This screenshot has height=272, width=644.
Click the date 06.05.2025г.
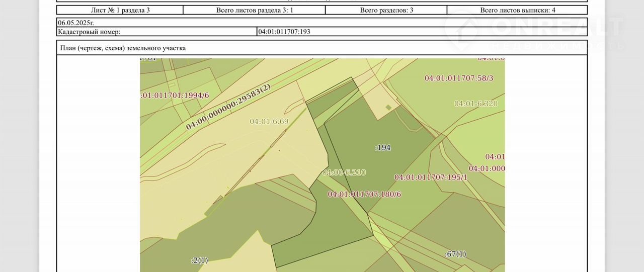pyautogui.click(x=76, y=23)
